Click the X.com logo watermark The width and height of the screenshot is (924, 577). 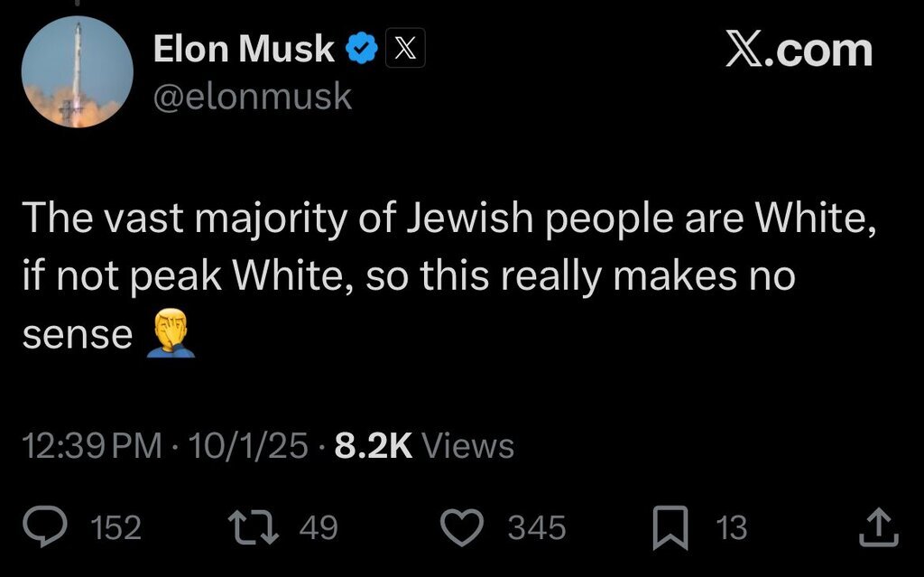pyautogui.click(x=799, y=50)
